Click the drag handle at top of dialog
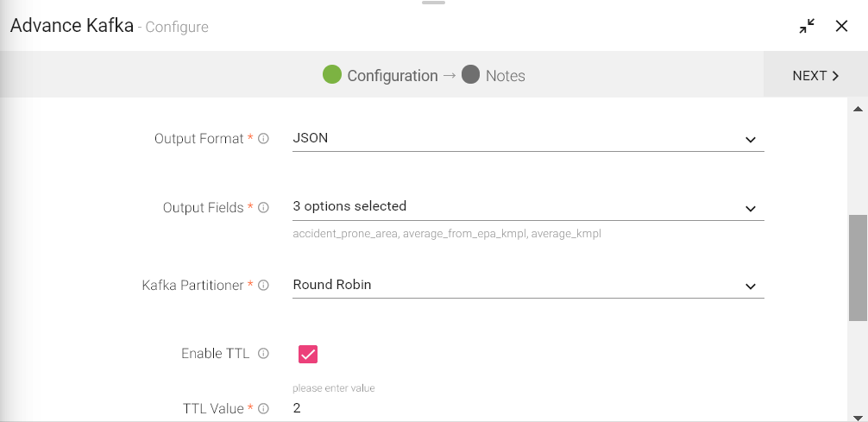 tap(434, 3)
